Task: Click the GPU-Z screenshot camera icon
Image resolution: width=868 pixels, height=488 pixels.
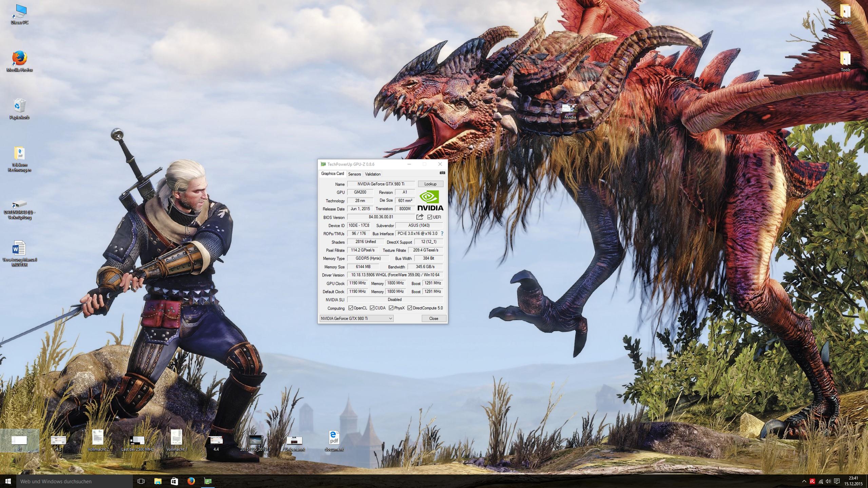Action: [442, 173]
